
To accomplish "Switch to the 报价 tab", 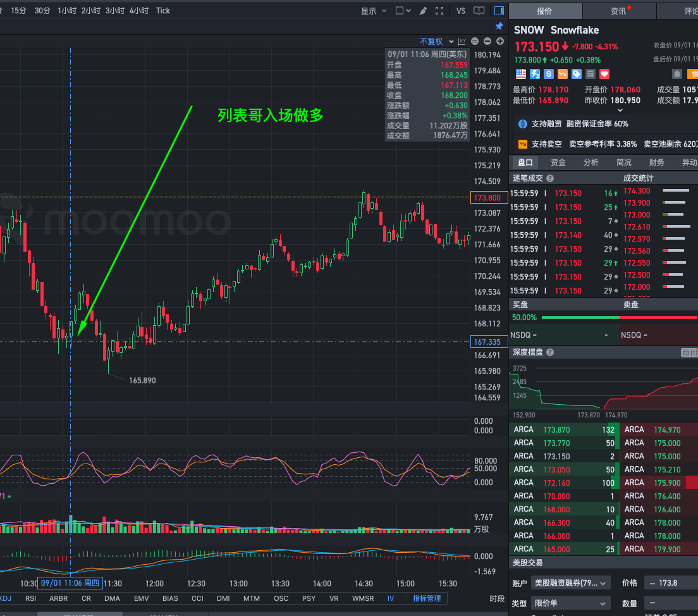I will click(545, 11).
